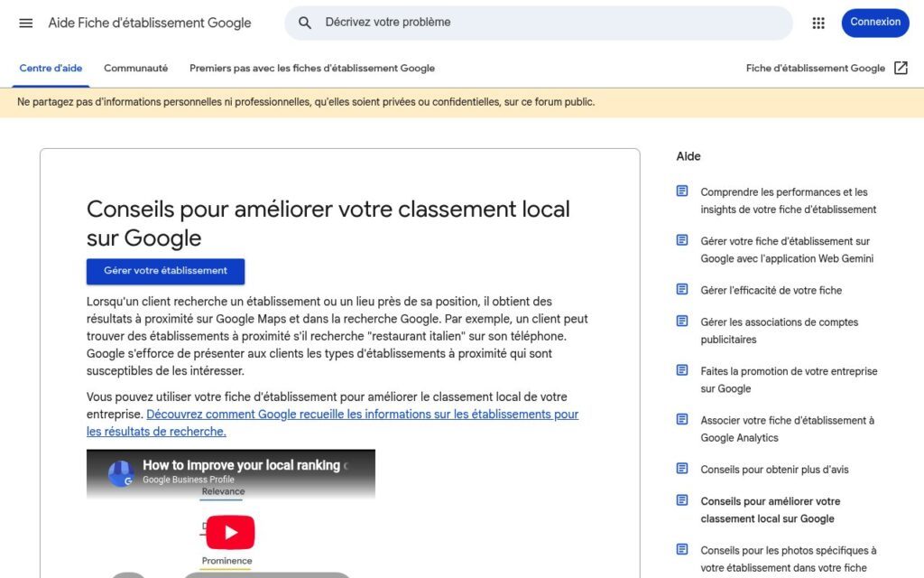Viewport: 924px width, 578px height.
Task: Open Conseils pour les photos spécifiques article
Action: click(x=788, y=559)
